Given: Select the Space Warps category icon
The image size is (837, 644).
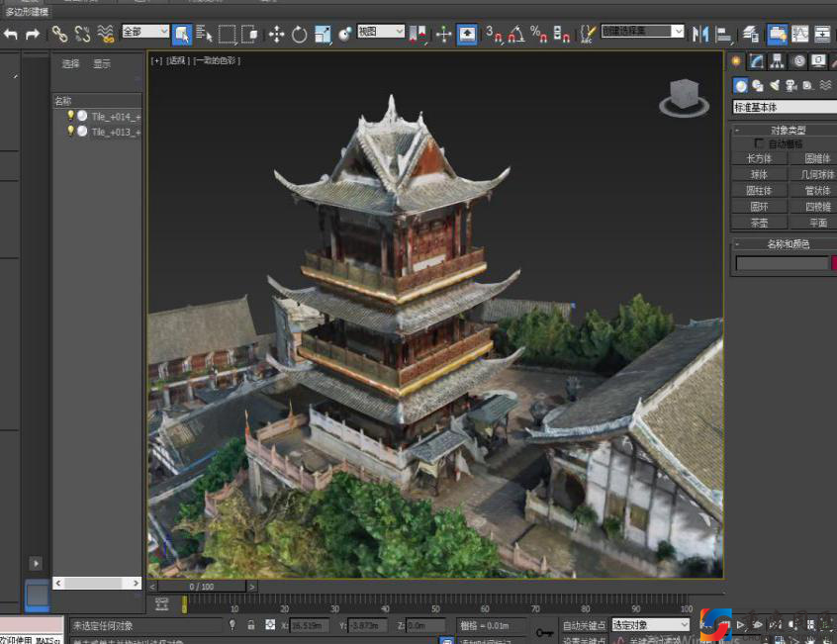Looking at the screenshot, I should click(825, 85).
